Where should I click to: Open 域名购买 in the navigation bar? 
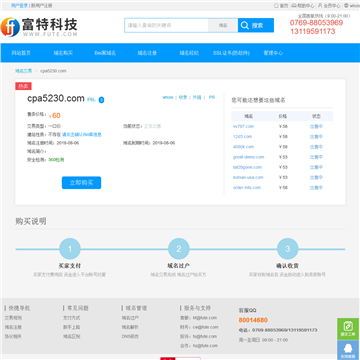click(63, 53)
